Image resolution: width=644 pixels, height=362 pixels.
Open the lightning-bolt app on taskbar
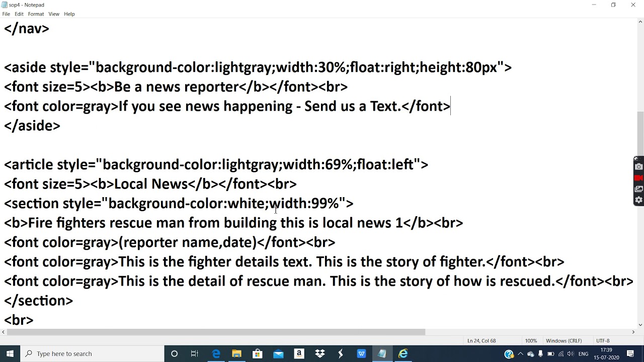pyautogui.click(x=341, y=353)
